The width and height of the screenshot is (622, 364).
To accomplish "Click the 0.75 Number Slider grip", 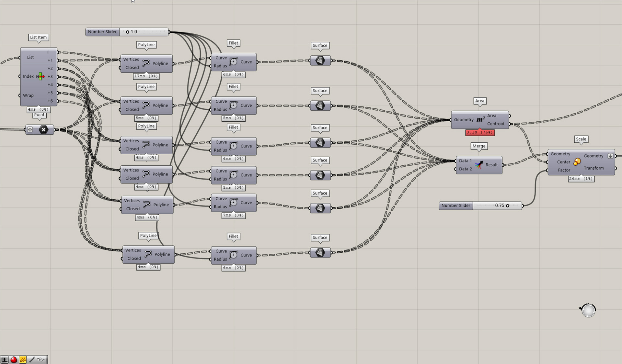I will tap(508, 205).
